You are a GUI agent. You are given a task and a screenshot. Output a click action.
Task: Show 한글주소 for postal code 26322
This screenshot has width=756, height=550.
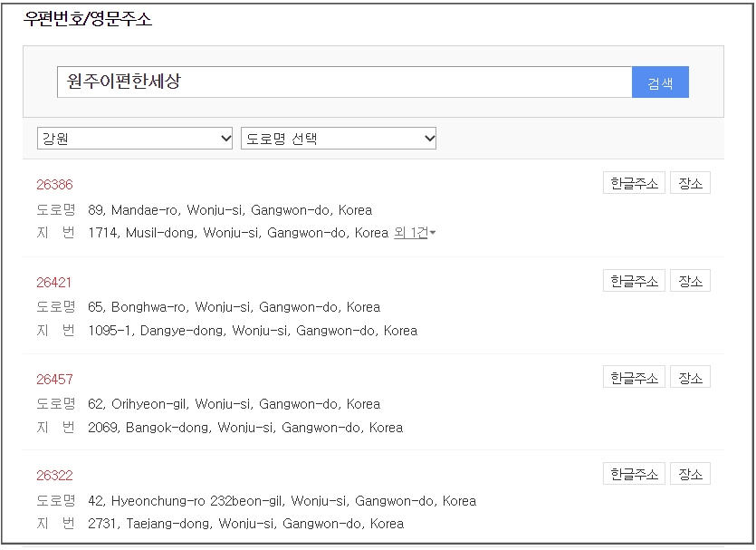[634, 474]
